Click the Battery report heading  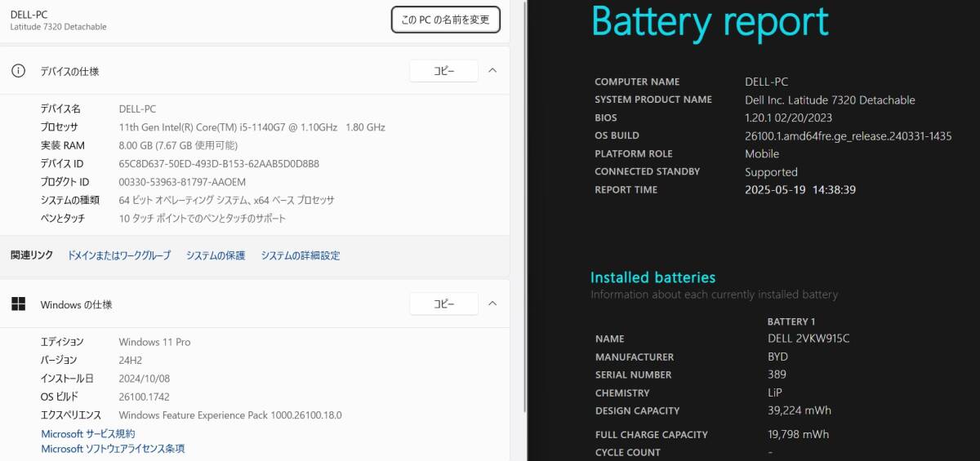(x=710, y=22)
